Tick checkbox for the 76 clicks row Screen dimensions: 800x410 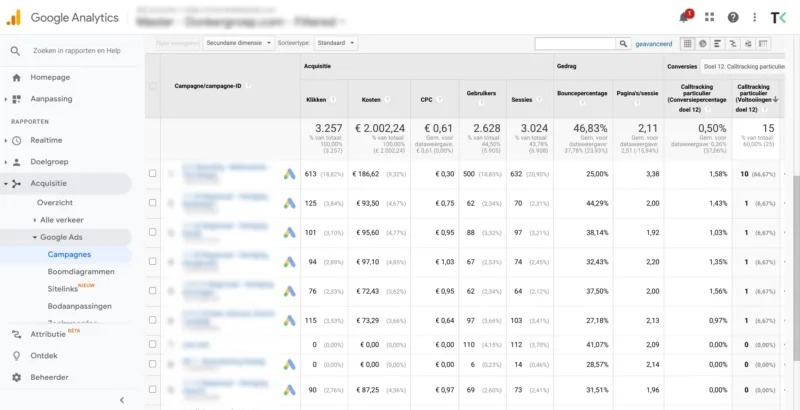(153, 291)
